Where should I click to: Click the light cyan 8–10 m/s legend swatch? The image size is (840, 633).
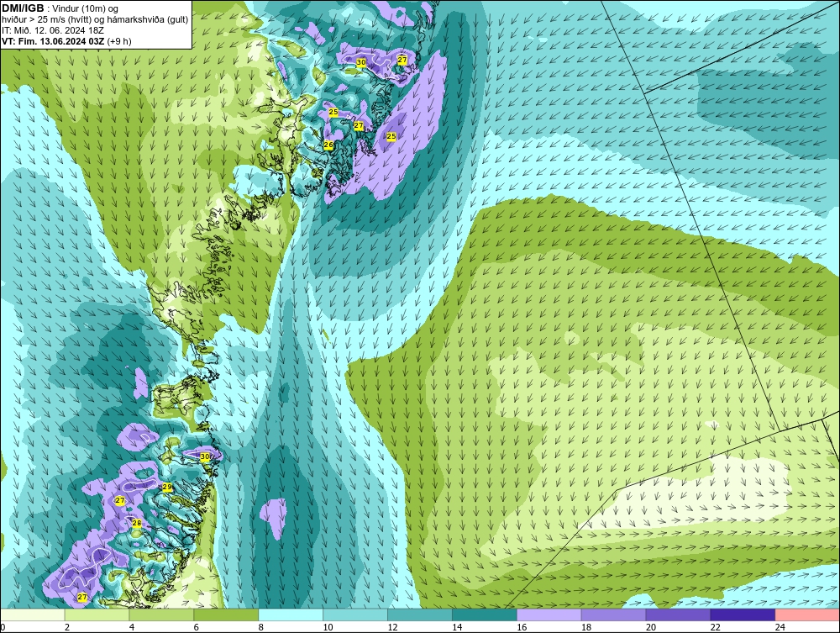(291, 615)
